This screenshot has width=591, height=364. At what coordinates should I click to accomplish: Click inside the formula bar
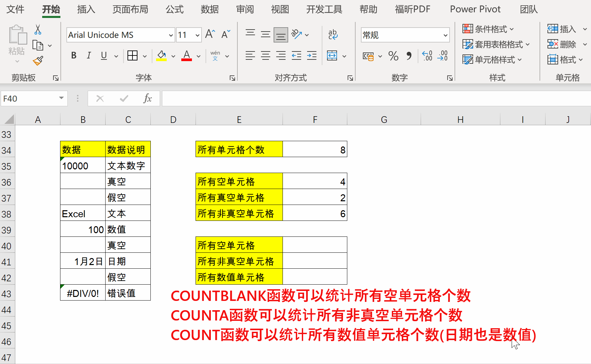[299, 98]
